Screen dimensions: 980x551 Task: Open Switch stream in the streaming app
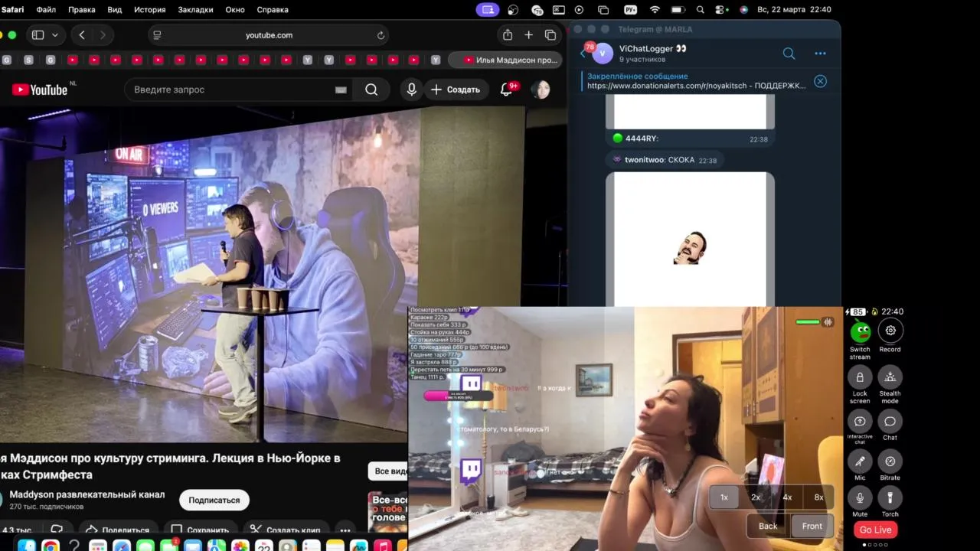(860, 332)
